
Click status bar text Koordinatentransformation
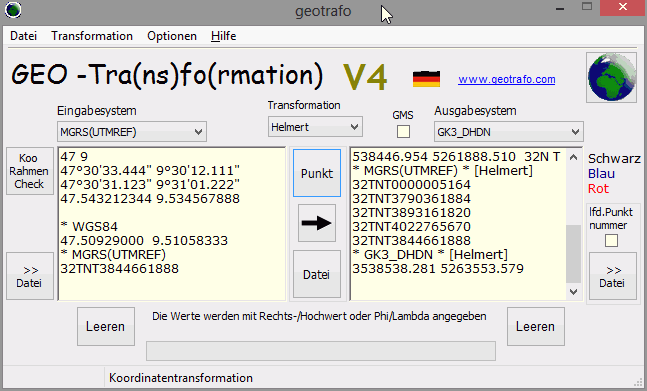click(x=181, y=378)
